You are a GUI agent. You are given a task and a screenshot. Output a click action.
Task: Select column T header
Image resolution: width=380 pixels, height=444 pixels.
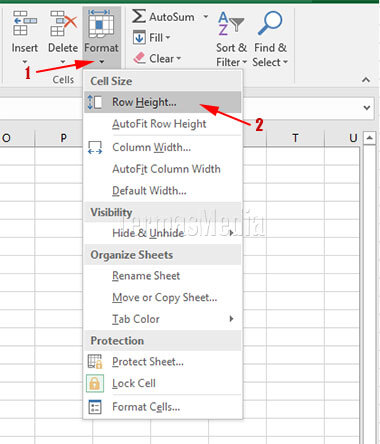tap(295, 138)
